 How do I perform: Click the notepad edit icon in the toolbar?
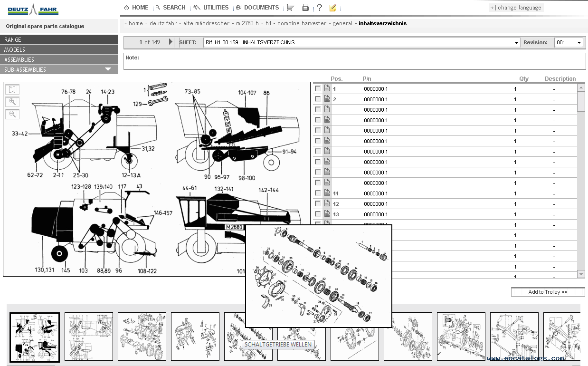(x=333, y=7)
